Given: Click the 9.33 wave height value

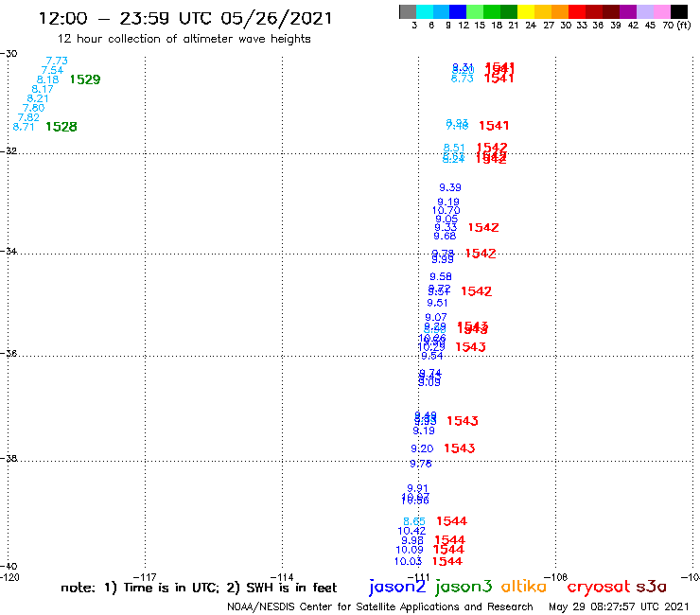Looking at the screenshot, I should point(446,227).
